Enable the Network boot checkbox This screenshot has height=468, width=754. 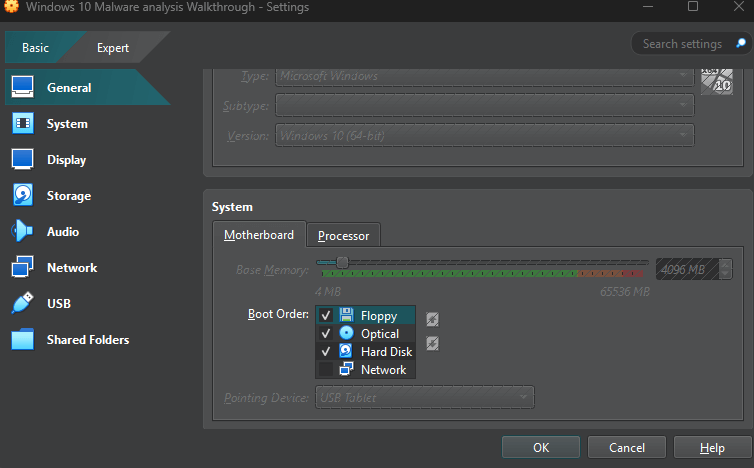pyautogui.click(x=326, y=369)
